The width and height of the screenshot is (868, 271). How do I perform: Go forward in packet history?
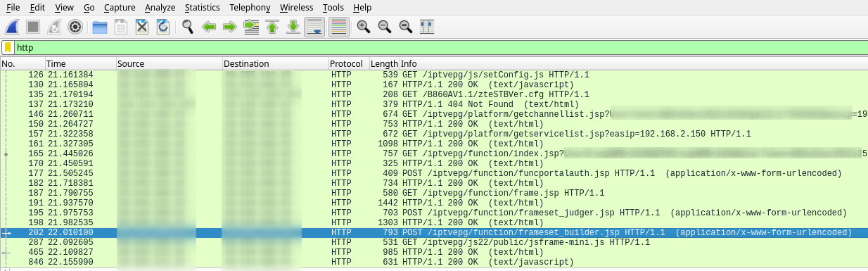click(x=230, y=27)
